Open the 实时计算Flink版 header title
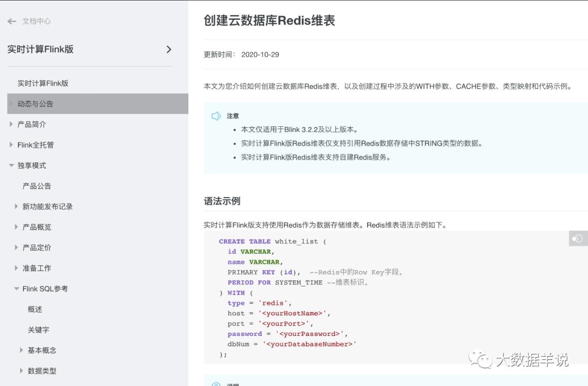Screen dimensions: 588x386 tap(40, 49)
